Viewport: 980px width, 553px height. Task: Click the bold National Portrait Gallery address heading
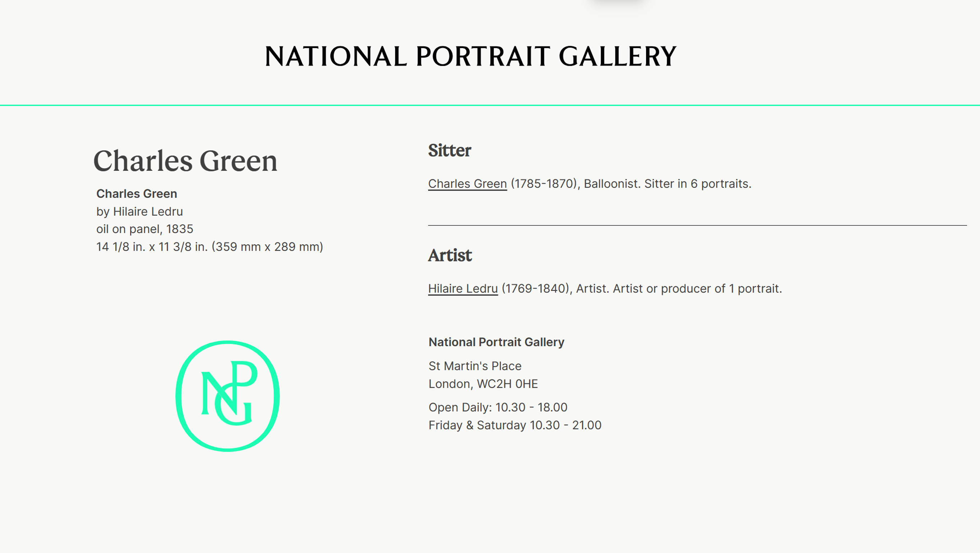pos(496,342)
